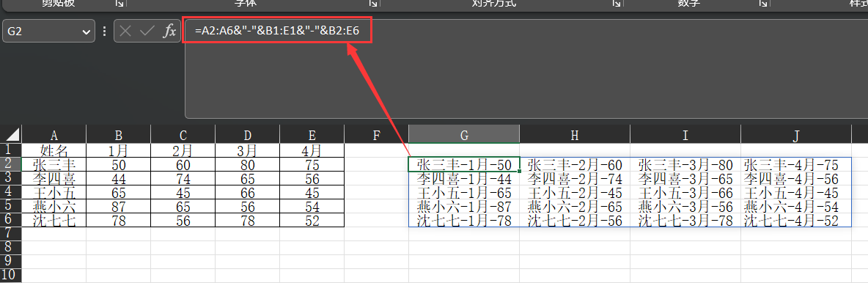Select row 1 header
The image size is (868, 283).
11,150
